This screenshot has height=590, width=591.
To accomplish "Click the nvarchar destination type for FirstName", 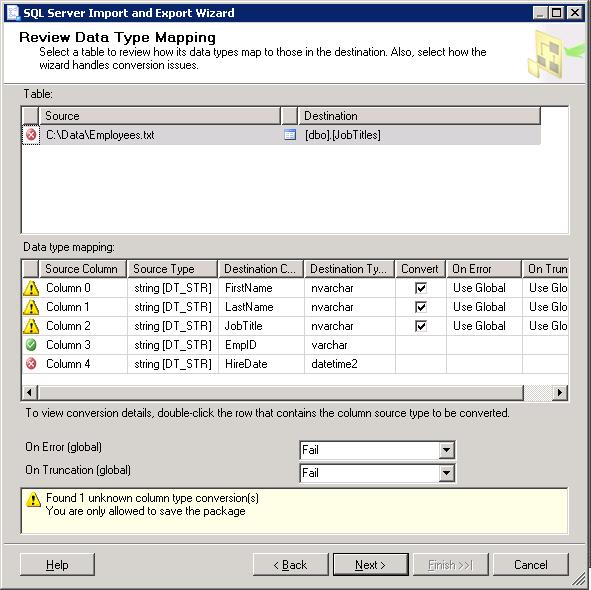I will point(350,288).
